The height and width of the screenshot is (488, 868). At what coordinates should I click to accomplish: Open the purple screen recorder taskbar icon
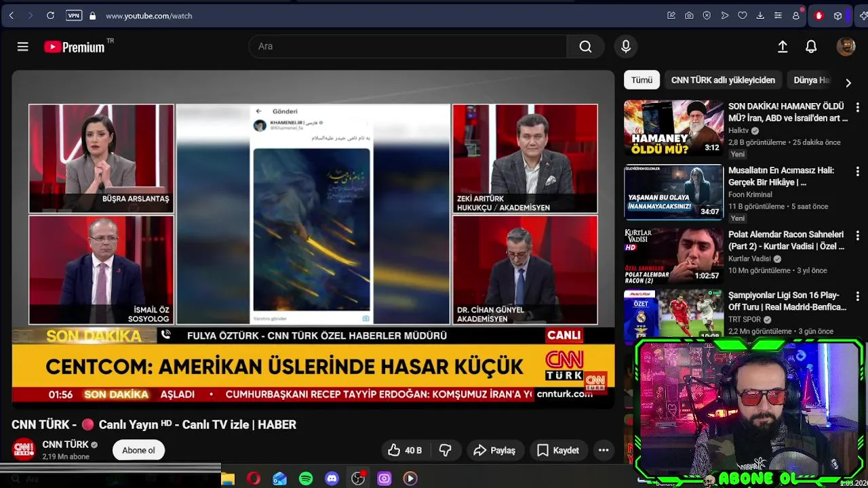(x=384, y=479)
